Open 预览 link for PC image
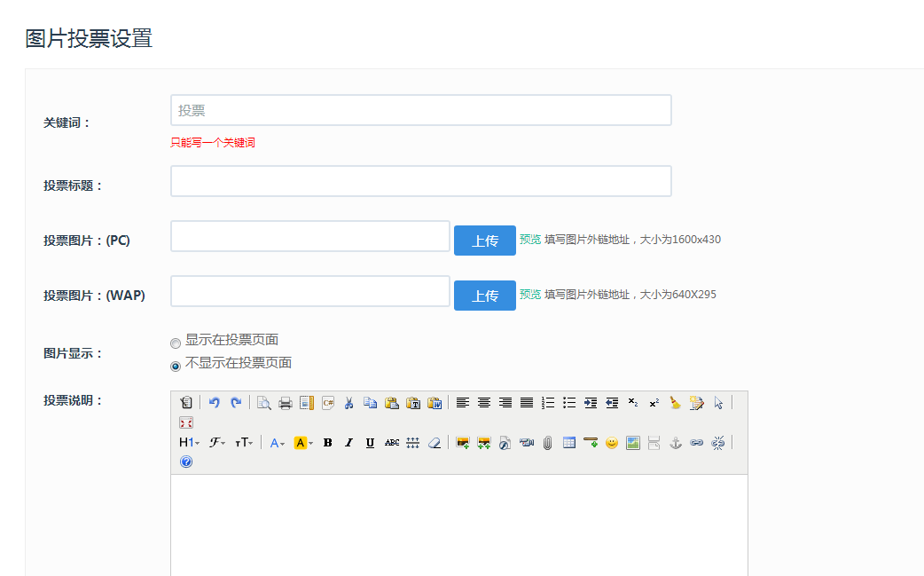The width and height of the screenshot is (924, 576). tap(530, 240)
